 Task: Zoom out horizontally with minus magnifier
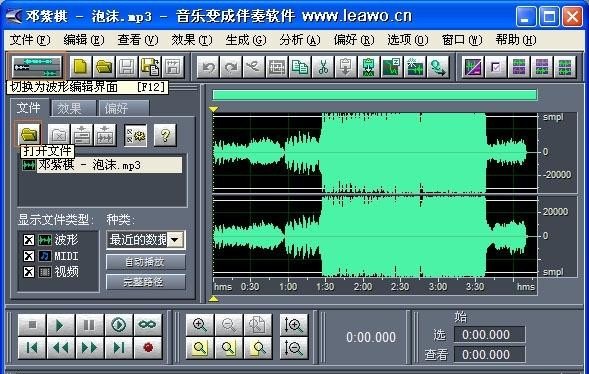coord(229,324)
